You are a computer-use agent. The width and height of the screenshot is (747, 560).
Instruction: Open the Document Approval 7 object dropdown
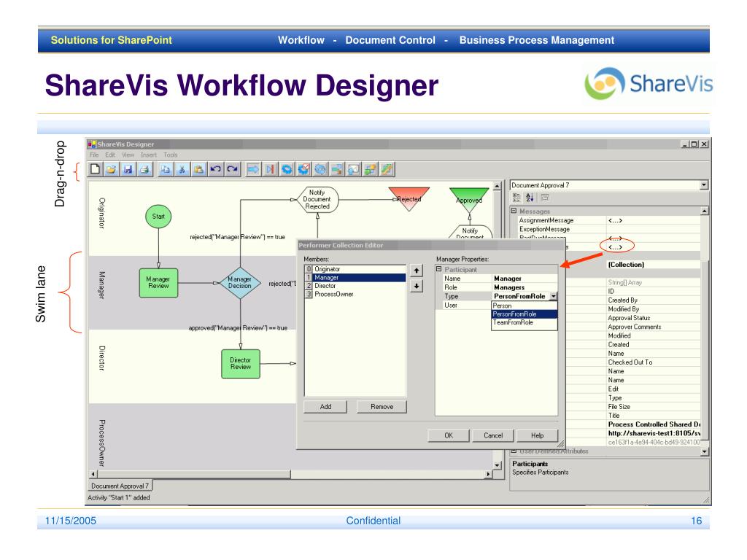704,184
